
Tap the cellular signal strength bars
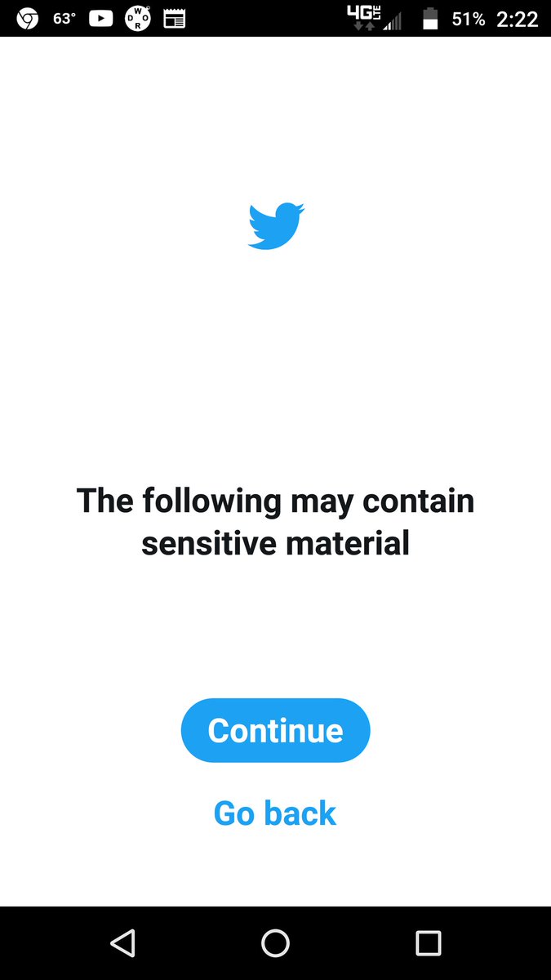[x=393, y=22]
